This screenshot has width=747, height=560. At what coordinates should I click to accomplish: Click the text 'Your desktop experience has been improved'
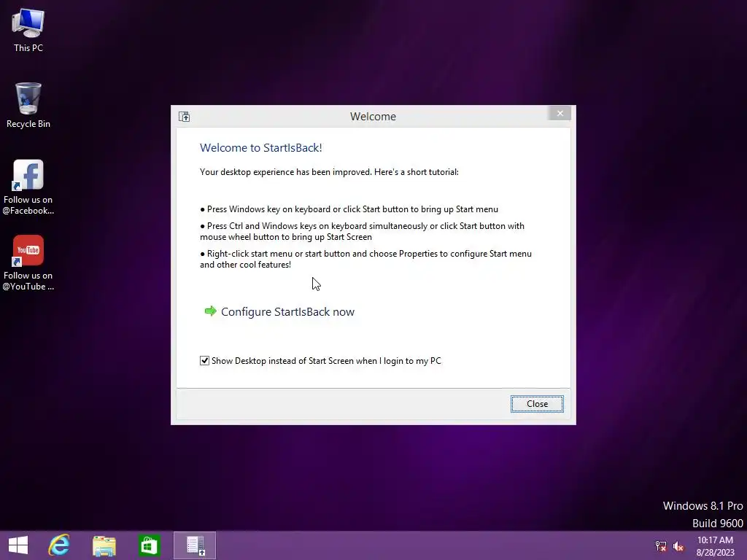pos(286,172)
